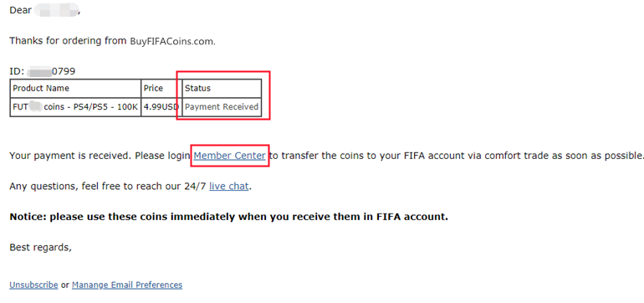Click the Unsubscribe link
This screenshot has width=644, height=303.
33,285
